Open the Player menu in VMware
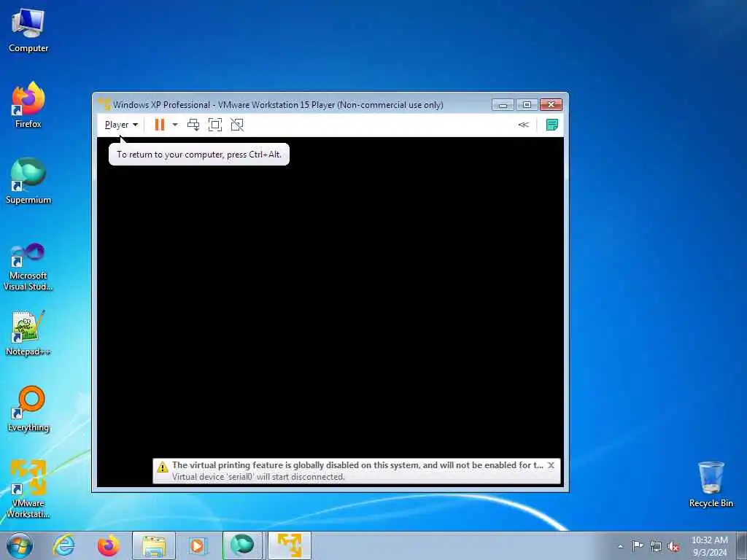 click(x=121, y=125)
